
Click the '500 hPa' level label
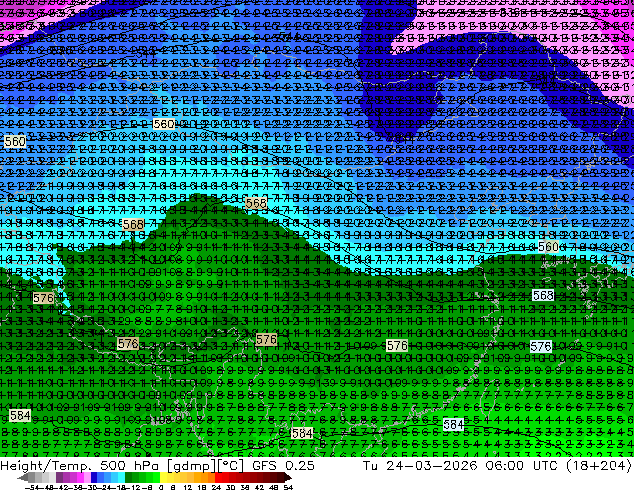tap(132, 465)
